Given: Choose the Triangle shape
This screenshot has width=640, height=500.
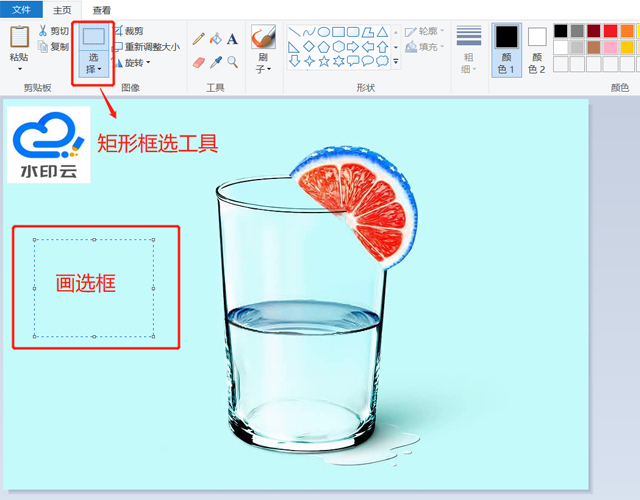Looking at the screenshot, I should coord(382,32).
